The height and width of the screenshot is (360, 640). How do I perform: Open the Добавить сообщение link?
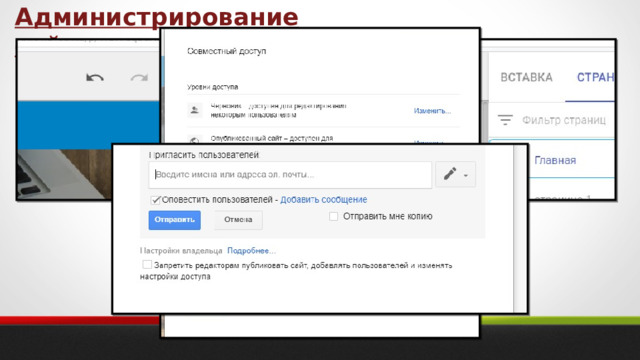pos(323,200)
